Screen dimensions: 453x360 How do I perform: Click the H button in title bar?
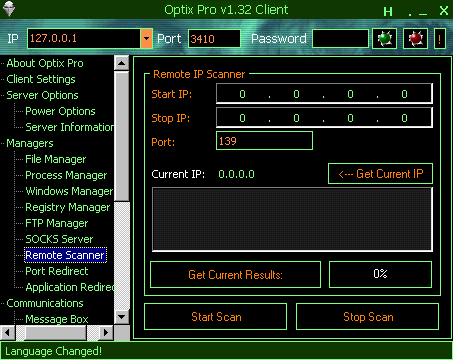point(388,12)
